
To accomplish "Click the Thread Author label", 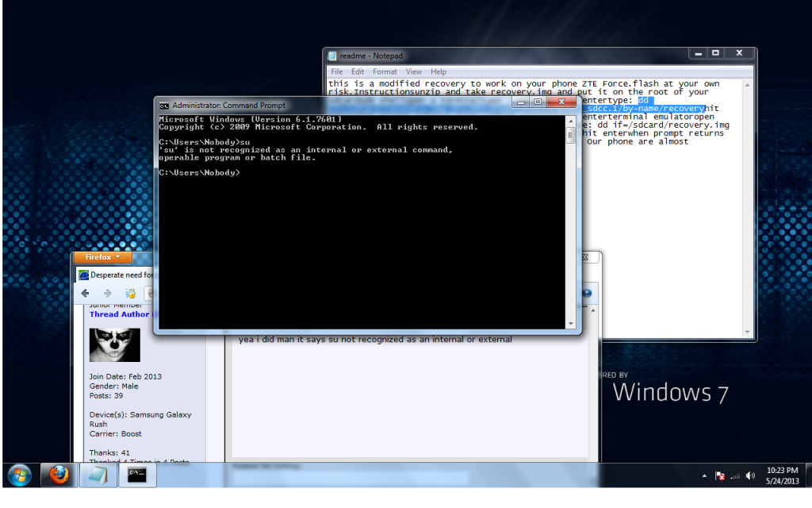I will [119, 314].
